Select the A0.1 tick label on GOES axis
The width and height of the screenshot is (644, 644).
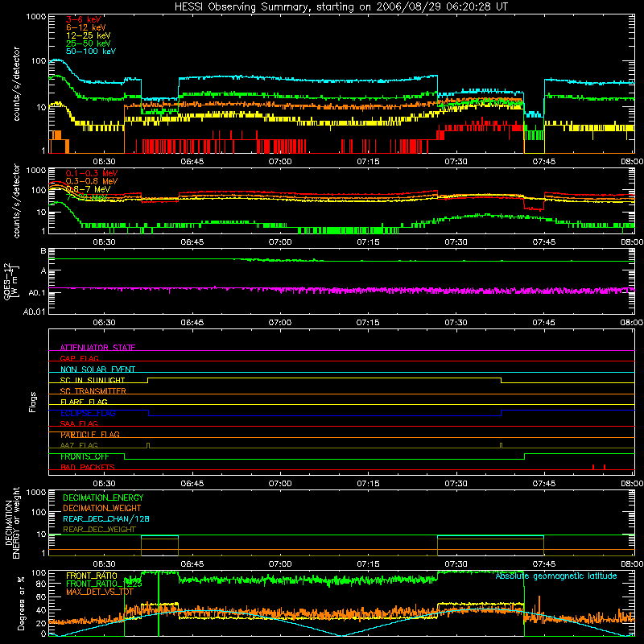[37, 292]
